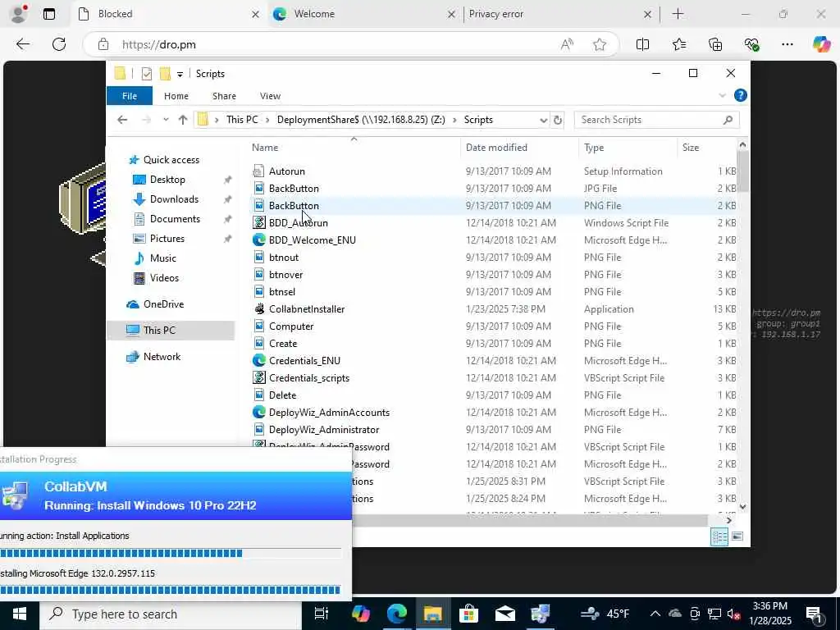The height and width of the screenshot is (630, 840).
Task: Go back in File Explorer
Action: coord(122,120)
